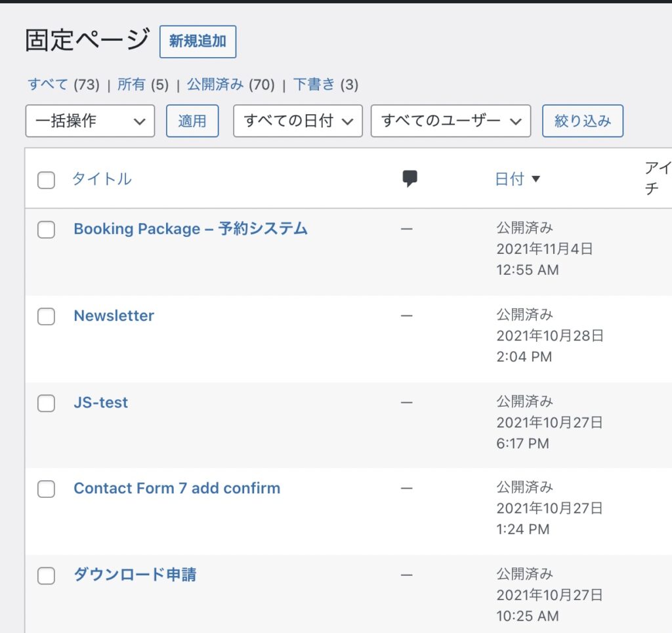Image resolution: width=672 pixels, height=633 pixels.
Task: Expand the すべての日付 date filter dropdown
Action: pos(298,121)
